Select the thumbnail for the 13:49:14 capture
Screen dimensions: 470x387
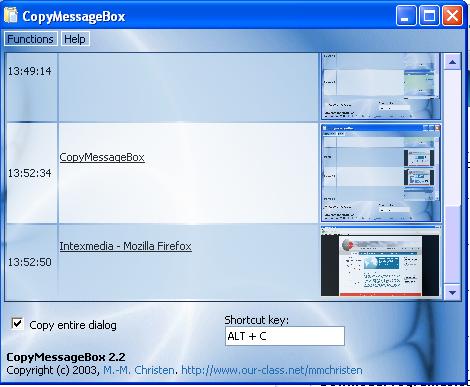point(380,86)
